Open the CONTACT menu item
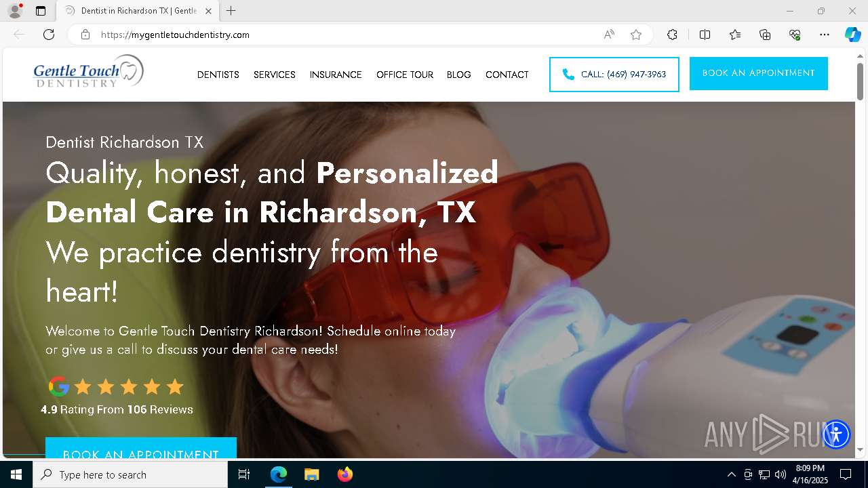 point(507,75)
